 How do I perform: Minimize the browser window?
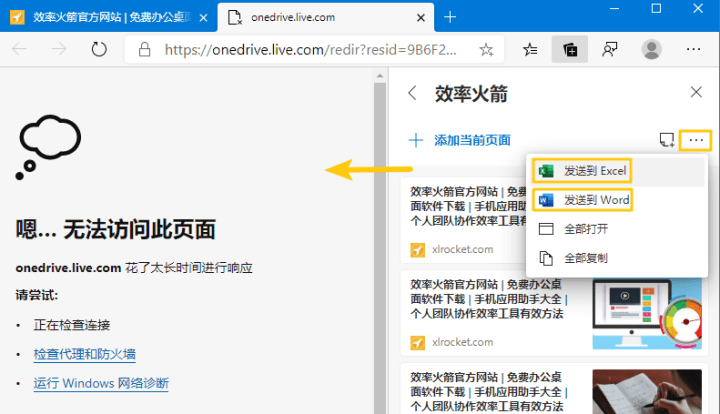point(614,8)
